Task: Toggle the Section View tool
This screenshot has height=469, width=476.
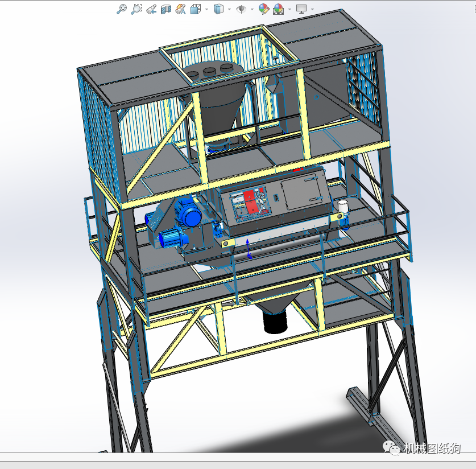Action: pyautogui.click(x=165, y=9)
